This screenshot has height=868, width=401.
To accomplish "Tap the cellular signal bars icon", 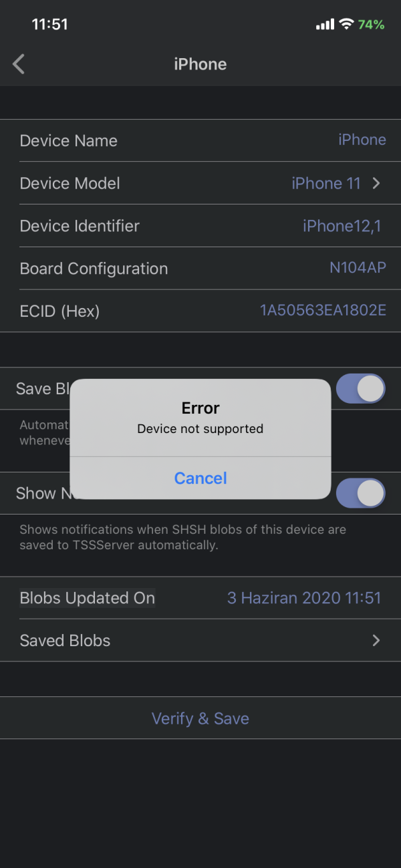I will pos(325,25).
